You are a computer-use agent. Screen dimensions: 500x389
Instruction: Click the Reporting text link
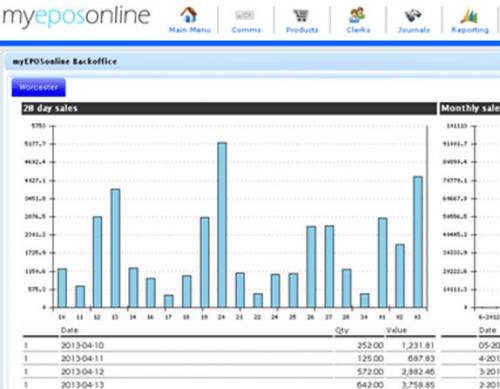pos(470,30)
